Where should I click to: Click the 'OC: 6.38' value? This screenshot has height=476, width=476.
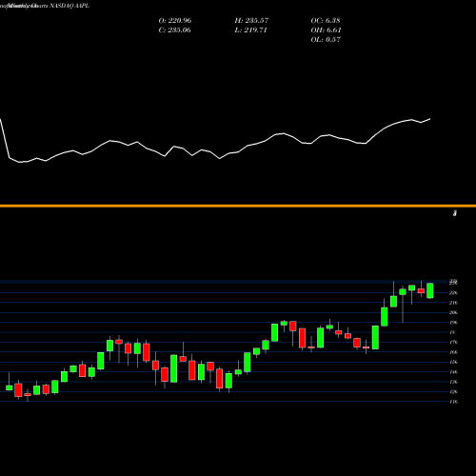pyautogui.click(x=326, y=20)
